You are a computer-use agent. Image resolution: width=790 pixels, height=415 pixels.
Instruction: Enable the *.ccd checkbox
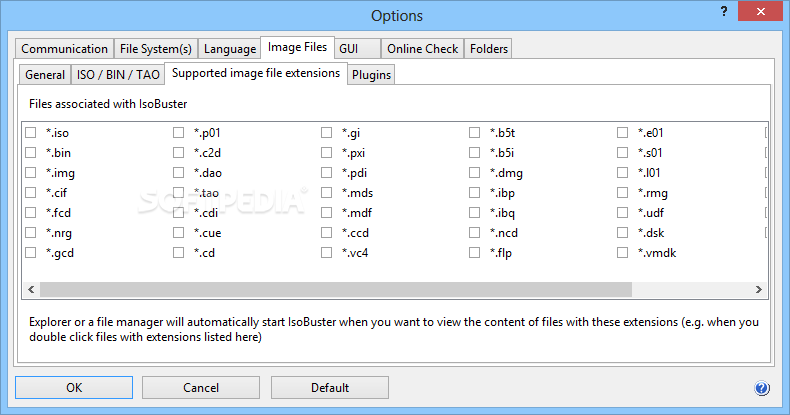pos(326,233)
